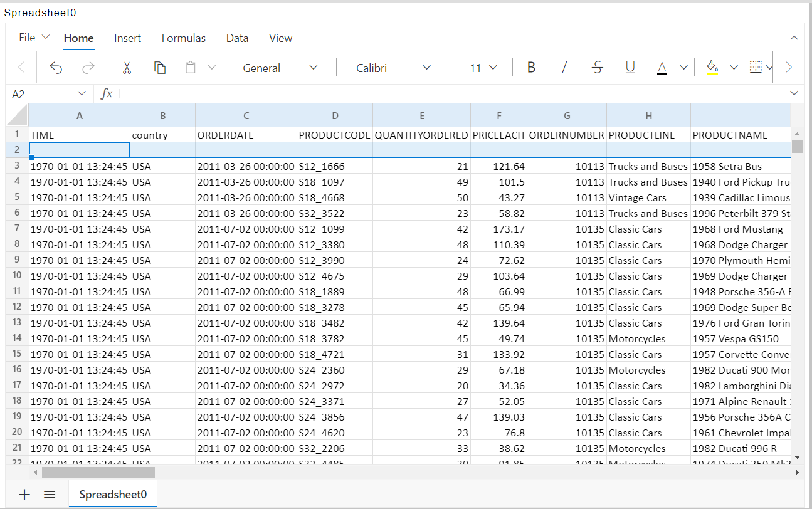Select the Spreadsheet0 sheet tab
The height and width of the screenshot is (509, 812).
pyautogui.click(x=113, y=495)
